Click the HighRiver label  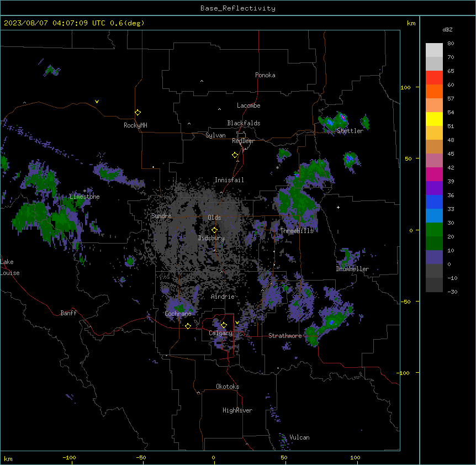pyautogui.click(x=237, y=410)
